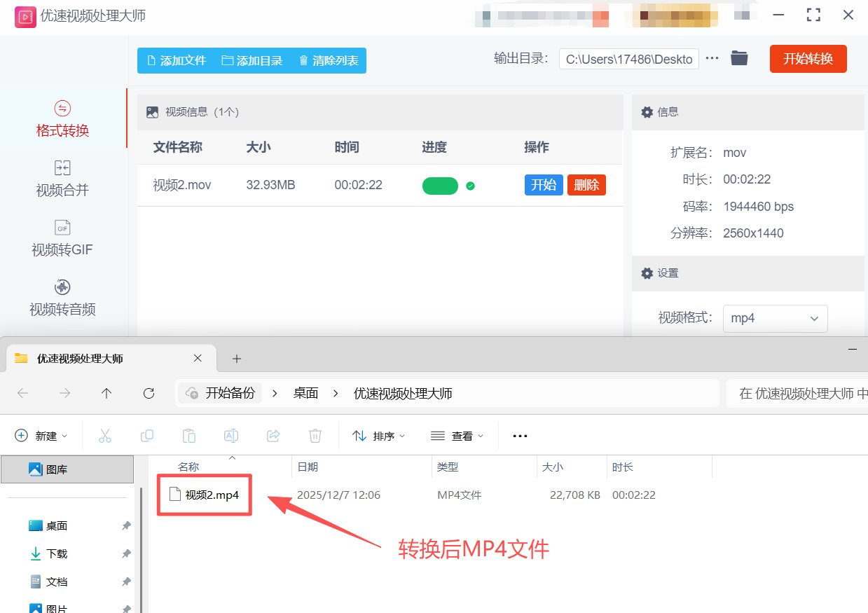
Task: Click the cut scissors icon in Explorer
Action: point(105,436)
